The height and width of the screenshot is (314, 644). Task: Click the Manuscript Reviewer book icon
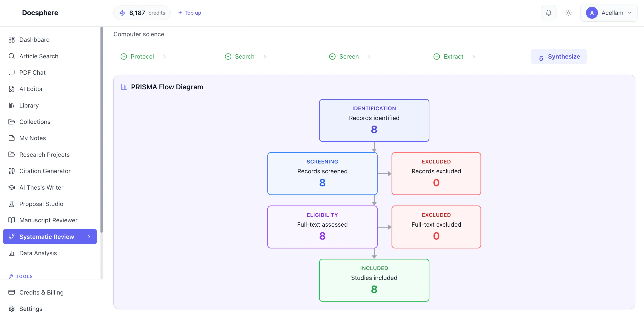(x=12, y=220)
